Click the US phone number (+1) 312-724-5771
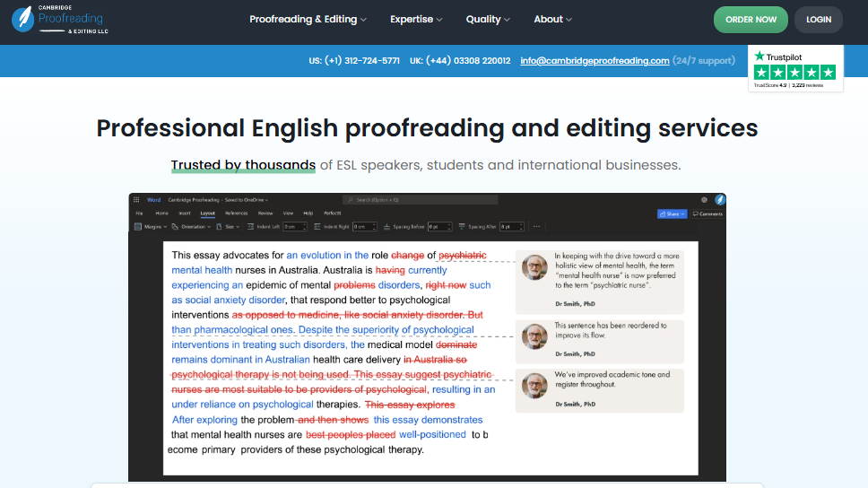 pos(354,61)
